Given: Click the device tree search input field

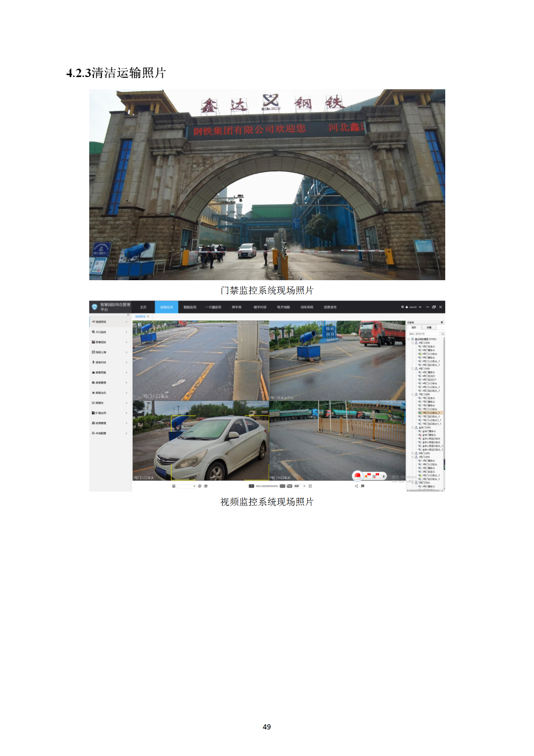Looking at the screenshot, I should pyautogui.click(x=423, y=334).
